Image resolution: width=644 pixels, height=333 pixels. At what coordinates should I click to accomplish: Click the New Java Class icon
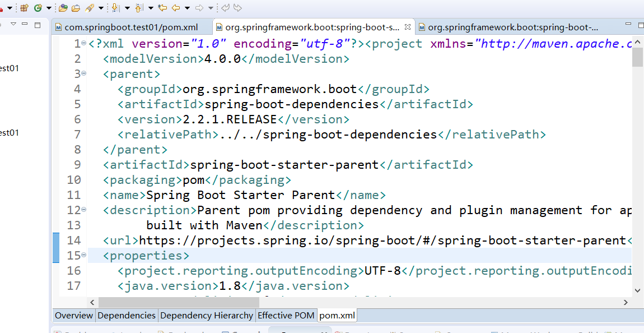click(38, 7)
